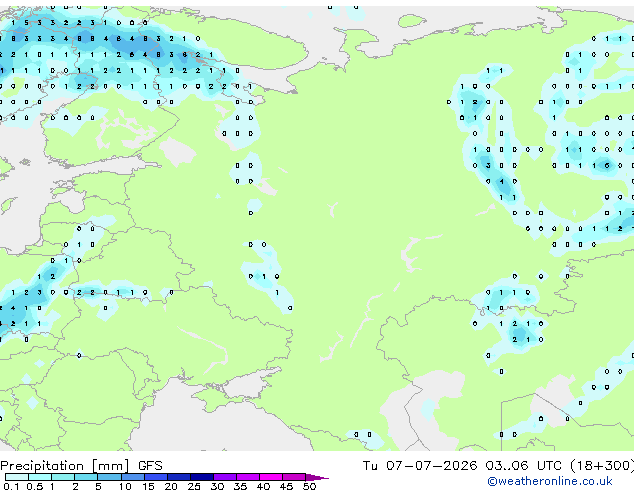
Task: Click the '10' legend tick label
Action: pos(125,486)
